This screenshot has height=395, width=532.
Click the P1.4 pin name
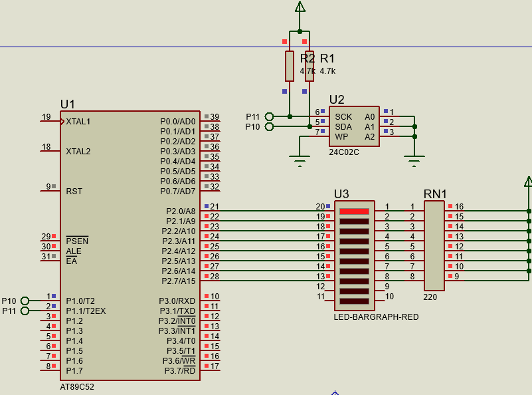[x=74, y=341]
